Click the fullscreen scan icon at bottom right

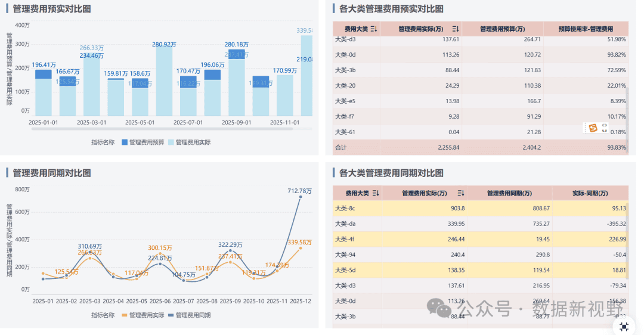624,327
